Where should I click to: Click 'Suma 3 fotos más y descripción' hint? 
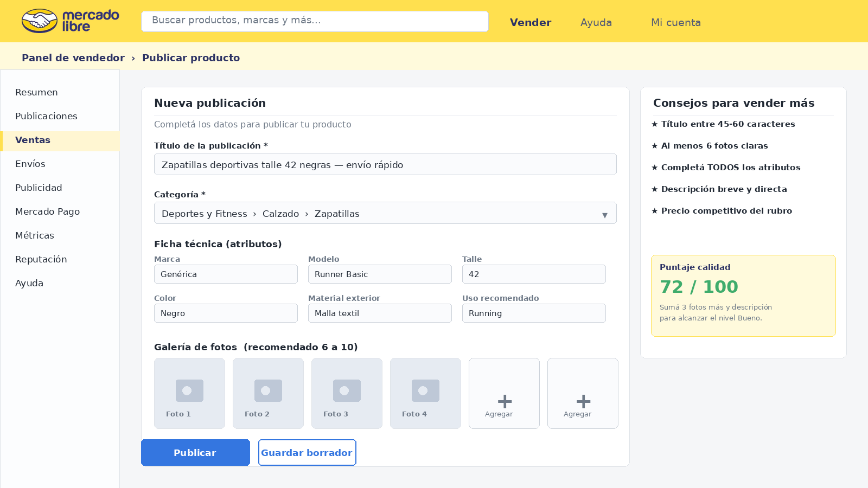[716, 307]
